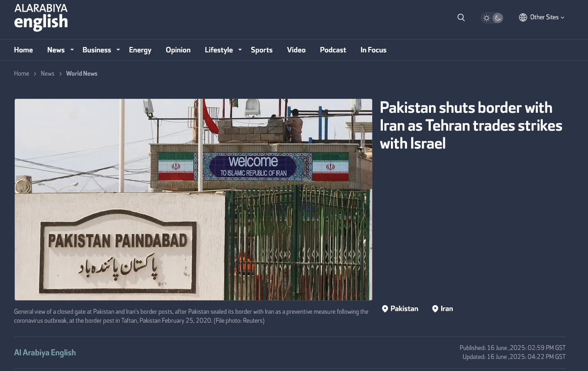Click the Home breadcrumb link

pos(21,73)
